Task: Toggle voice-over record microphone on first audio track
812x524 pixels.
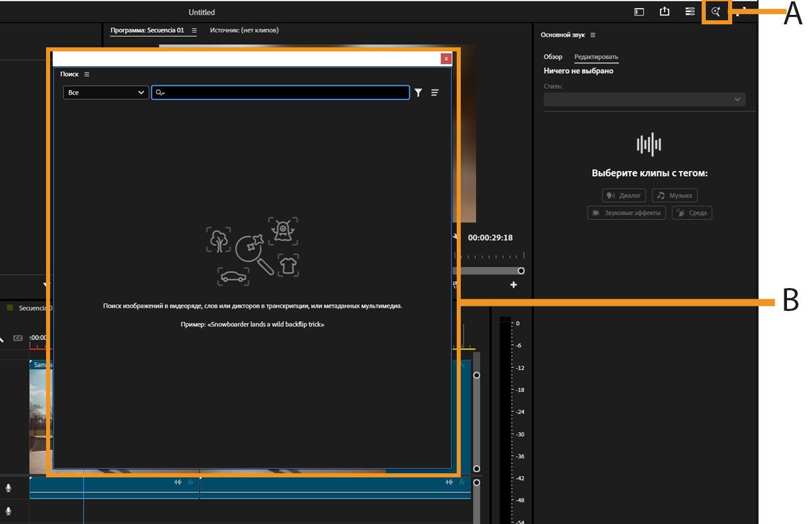Action: point(9,487)
